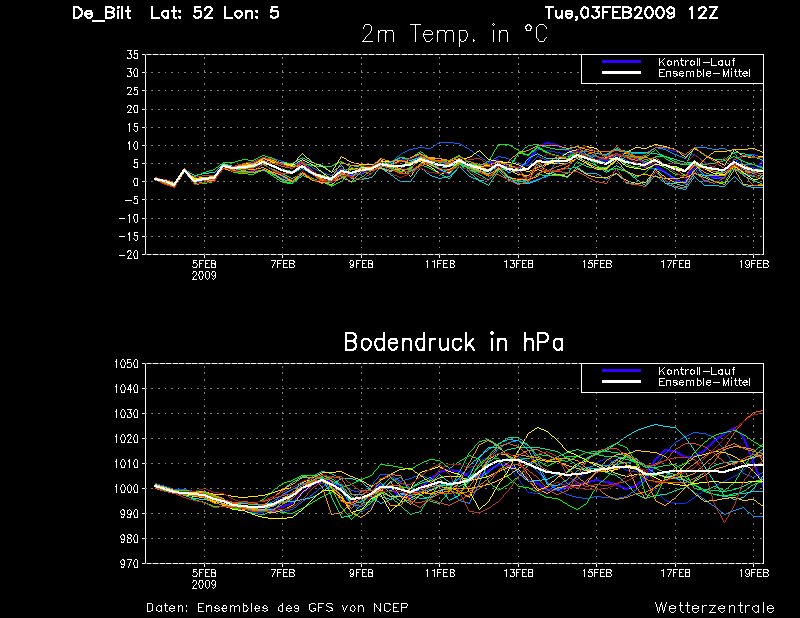Click the 970 label on pressure axis
The width and height of the screenshot is (800, 618).
pos(129,564)
